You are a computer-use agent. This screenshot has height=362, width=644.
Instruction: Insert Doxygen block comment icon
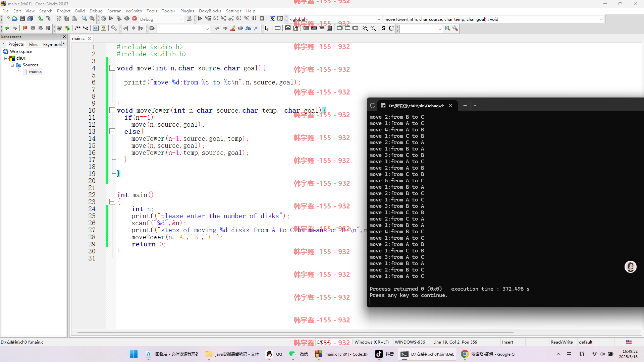(78, 28)
